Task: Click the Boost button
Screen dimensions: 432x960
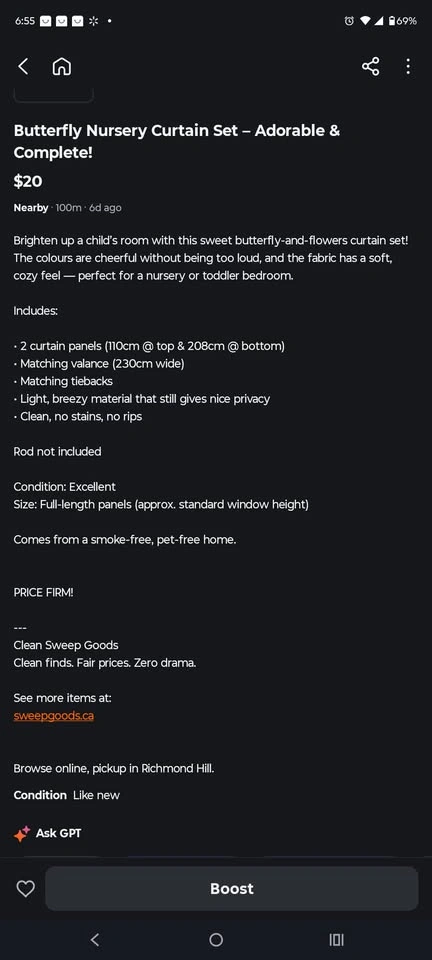Action: (232, 888)
